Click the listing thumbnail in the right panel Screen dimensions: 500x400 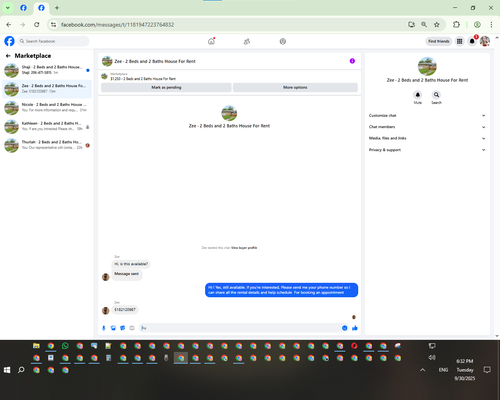click(x=427, y=66)
